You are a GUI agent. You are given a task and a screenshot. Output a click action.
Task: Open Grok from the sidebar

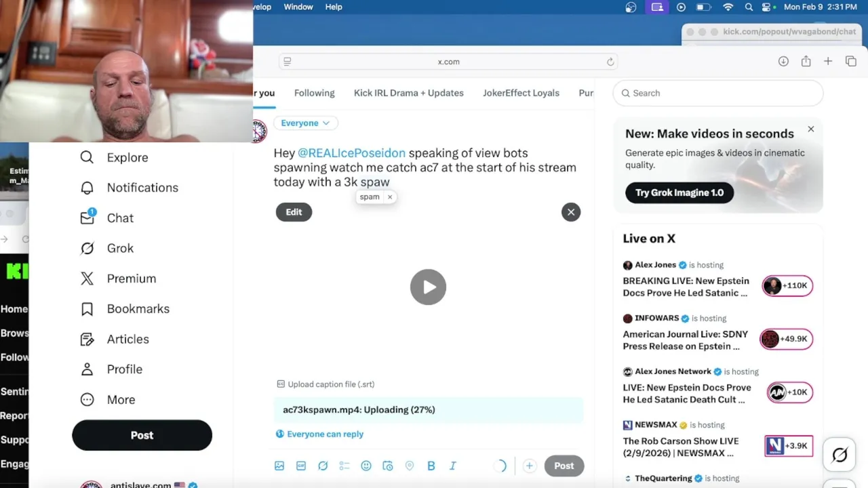tap(106, 248)
